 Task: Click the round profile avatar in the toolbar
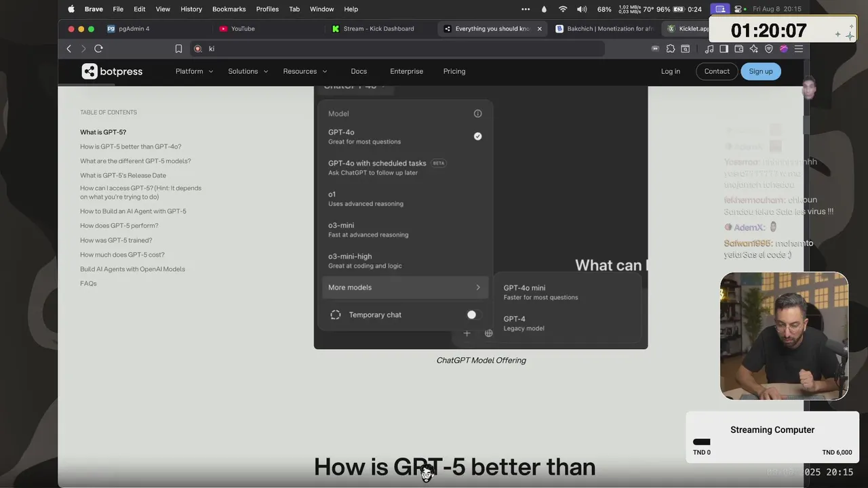tap(783, 49)
